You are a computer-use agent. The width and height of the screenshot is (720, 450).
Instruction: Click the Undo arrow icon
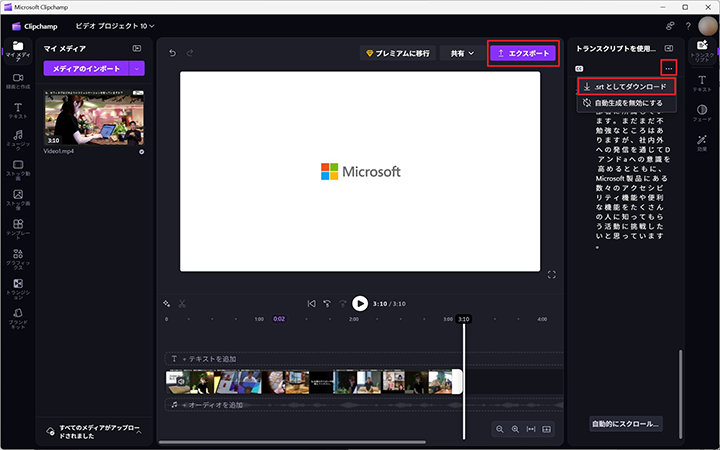[172, 53]
